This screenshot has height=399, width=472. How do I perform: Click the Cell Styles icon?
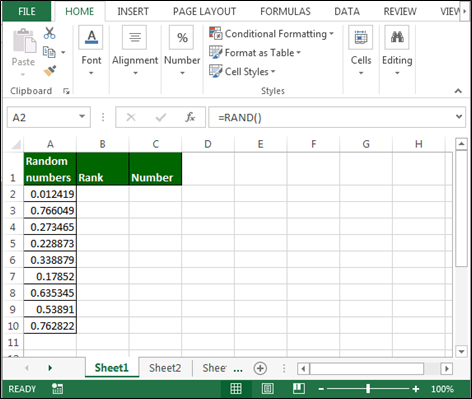point(216,71)
